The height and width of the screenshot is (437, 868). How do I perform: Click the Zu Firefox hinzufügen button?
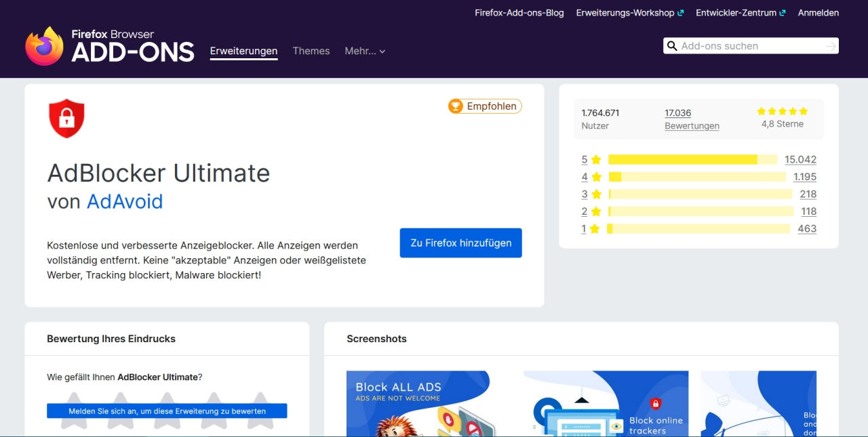461,243
